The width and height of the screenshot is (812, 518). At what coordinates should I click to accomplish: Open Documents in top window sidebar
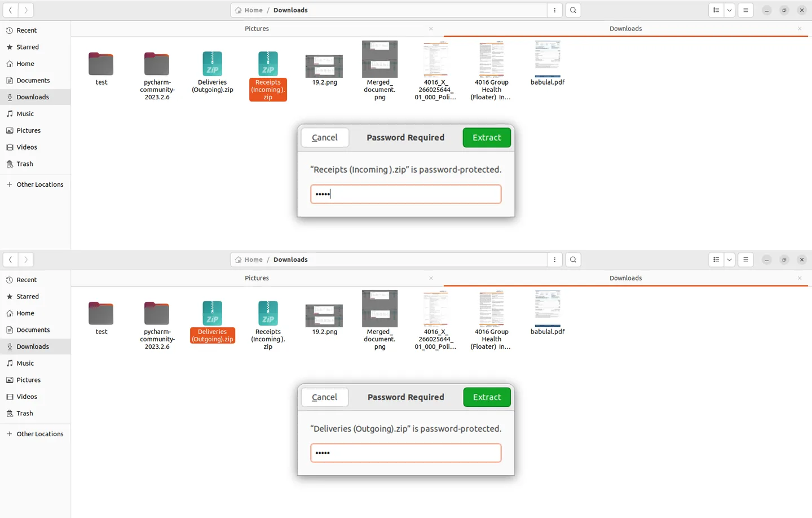(x=35, y=80)
